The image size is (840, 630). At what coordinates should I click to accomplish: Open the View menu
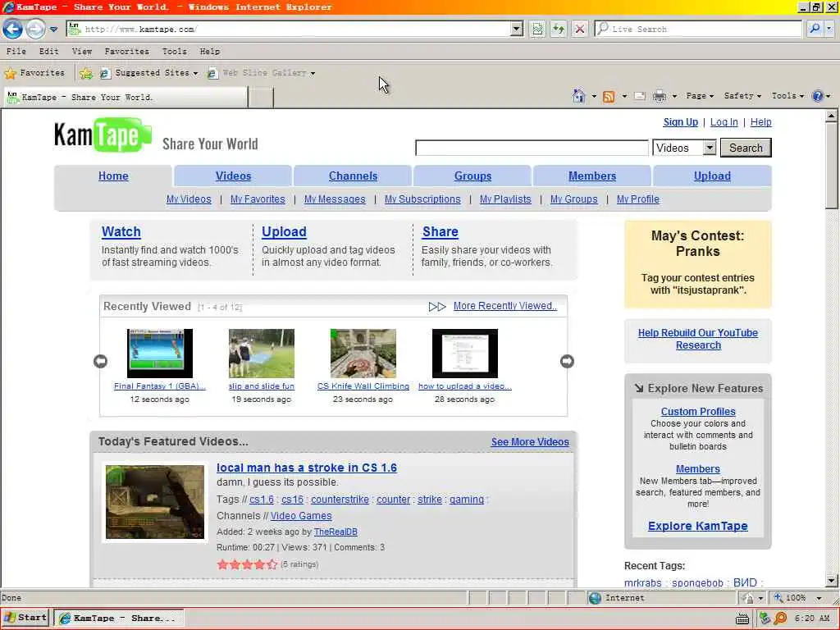[82, 52]
